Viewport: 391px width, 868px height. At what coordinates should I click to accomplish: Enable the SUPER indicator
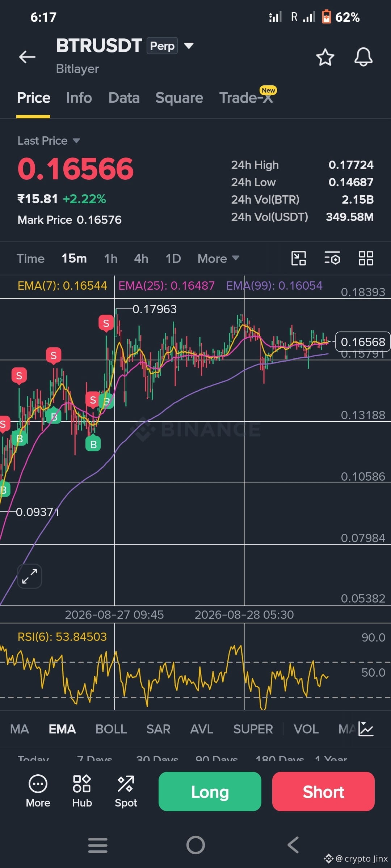pos(253,729)
